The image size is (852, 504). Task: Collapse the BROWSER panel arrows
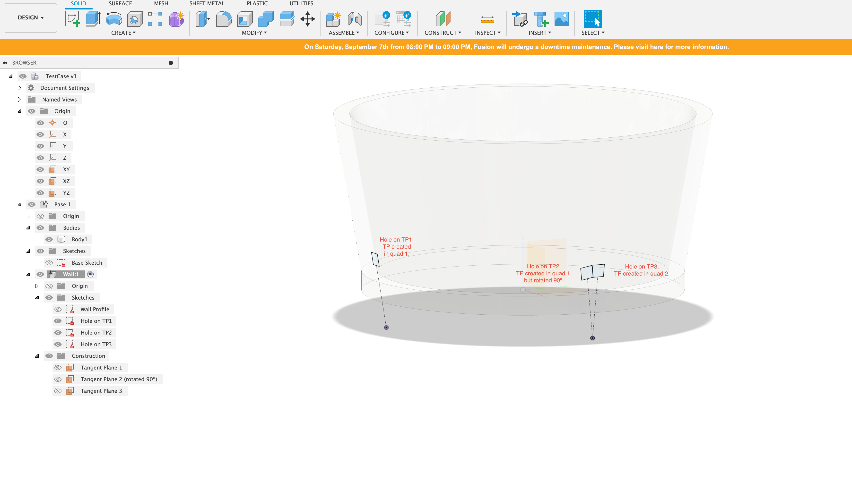(x=5, y=63)
